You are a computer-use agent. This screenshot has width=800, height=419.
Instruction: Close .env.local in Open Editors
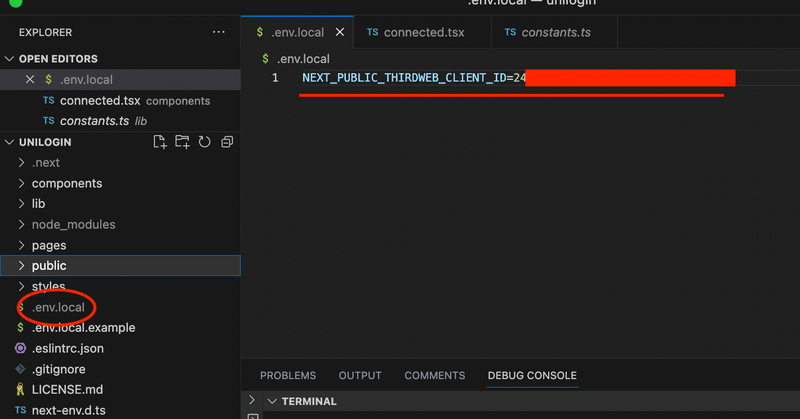click(x=30, y=80)
